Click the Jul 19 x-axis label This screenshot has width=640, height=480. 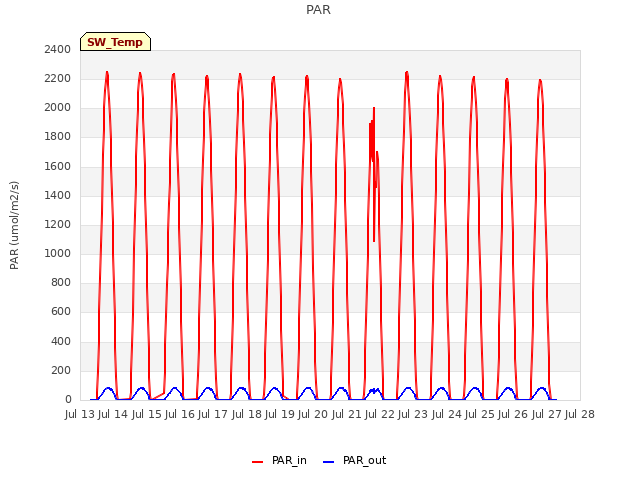point(280,414)
